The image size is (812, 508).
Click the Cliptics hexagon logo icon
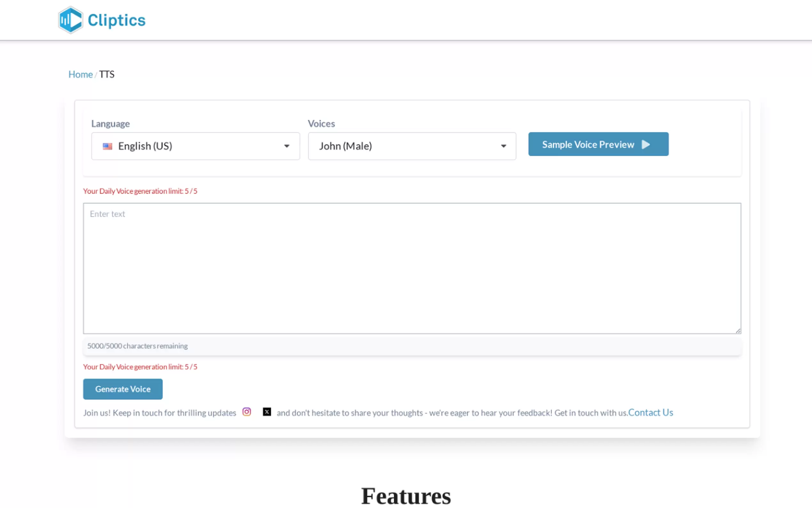click(70, 20)
